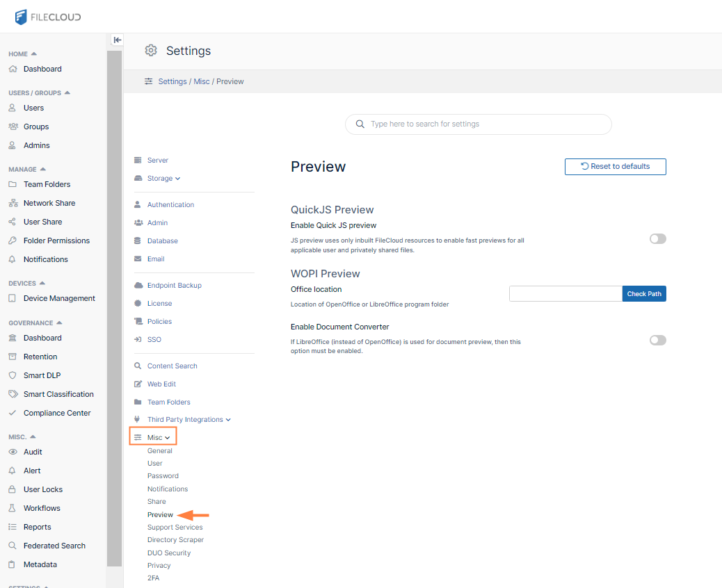Turn on Enable Document Converter toggle
Screen dimensions: 722x588
(657, 341)
